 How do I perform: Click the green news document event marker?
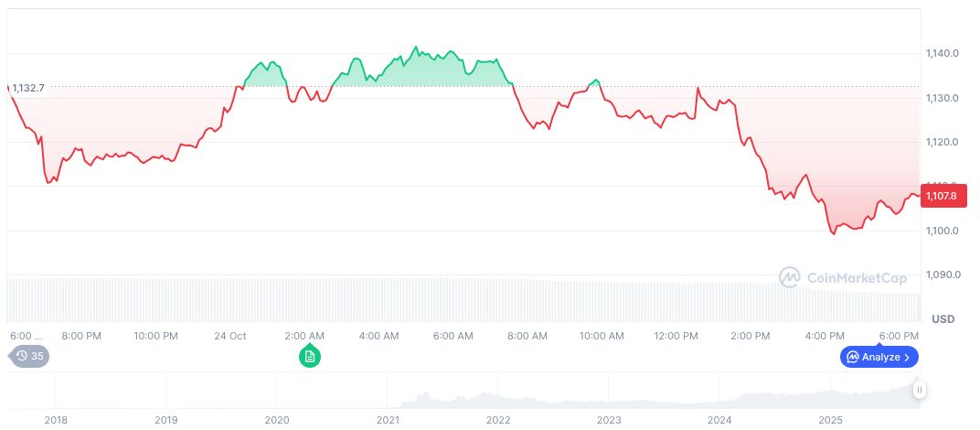click(x=310, y=357)
